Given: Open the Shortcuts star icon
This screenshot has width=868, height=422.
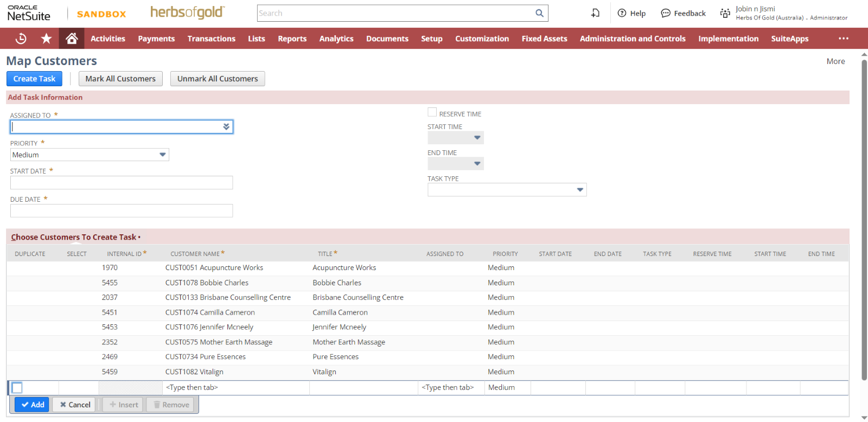Looking at the screenshot, I should 47,39.
